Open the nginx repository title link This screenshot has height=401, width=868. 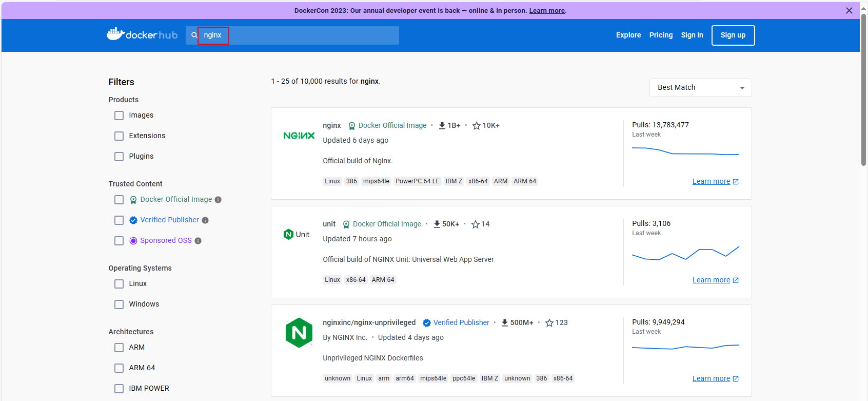tap(332, 125)
